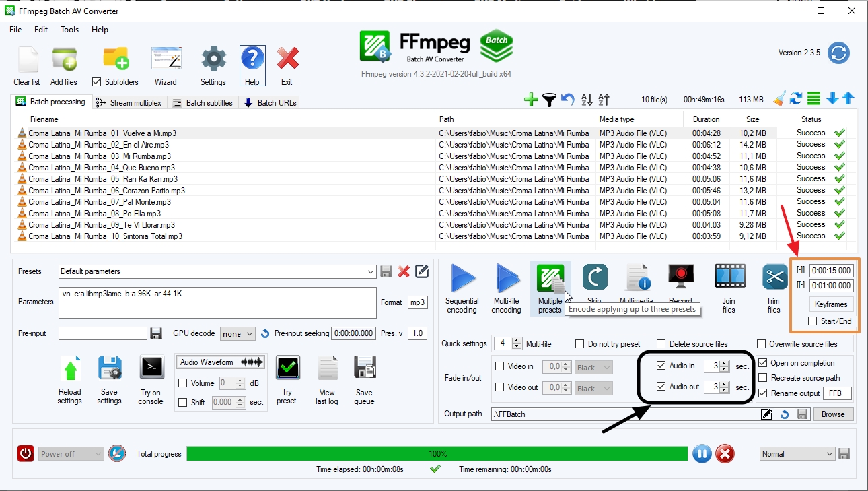This screenshot has height=491, width=868.
Task: Open Try on console
Action: [x=151, y=368]
